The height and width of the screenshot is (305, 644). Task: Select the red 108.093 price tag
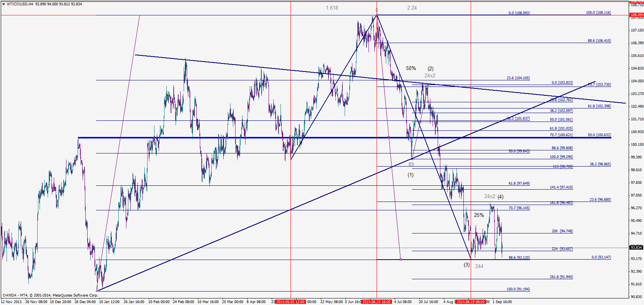(637, 15)
